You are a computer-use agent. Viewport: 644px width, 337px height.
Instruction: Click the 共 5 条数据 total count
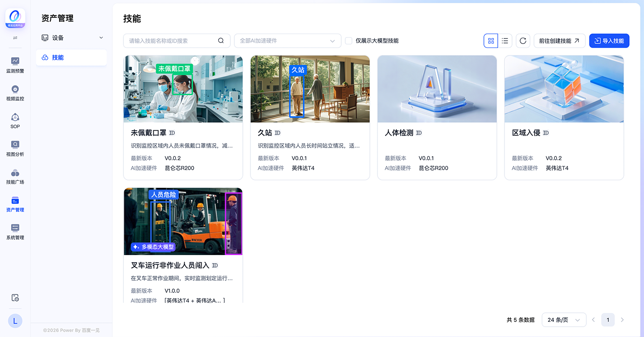tap(521, 320)
